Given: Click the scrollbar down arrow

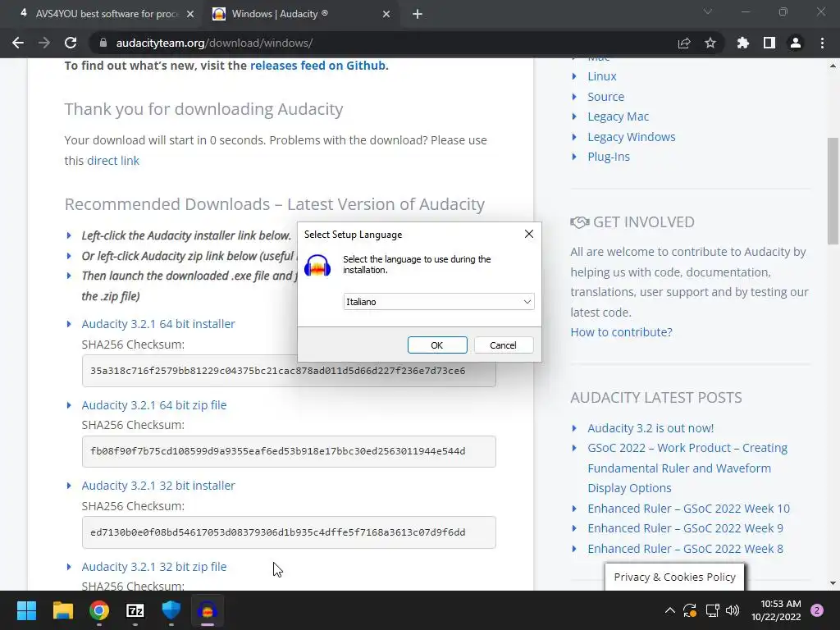Looking at the screenshot, I should coord(833,583).
